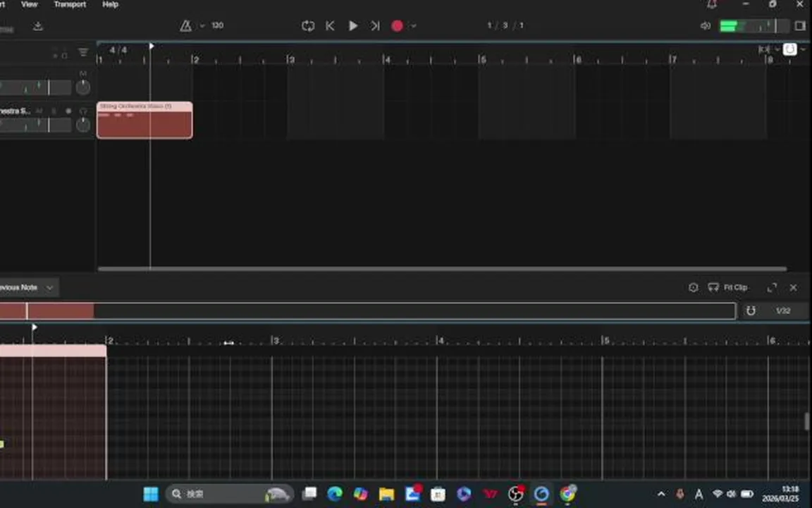Open Google Chrome from taskbar
This screenshot has height=508, width=812.
567,493
